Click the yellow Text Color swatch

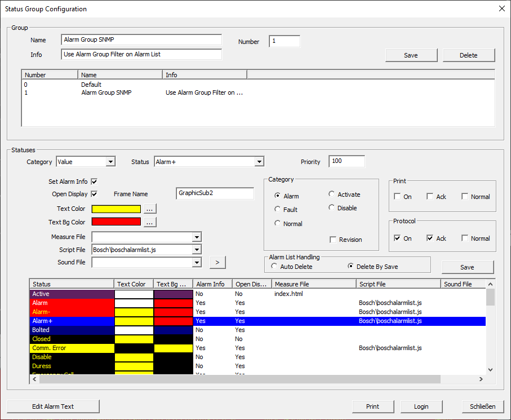117,209
